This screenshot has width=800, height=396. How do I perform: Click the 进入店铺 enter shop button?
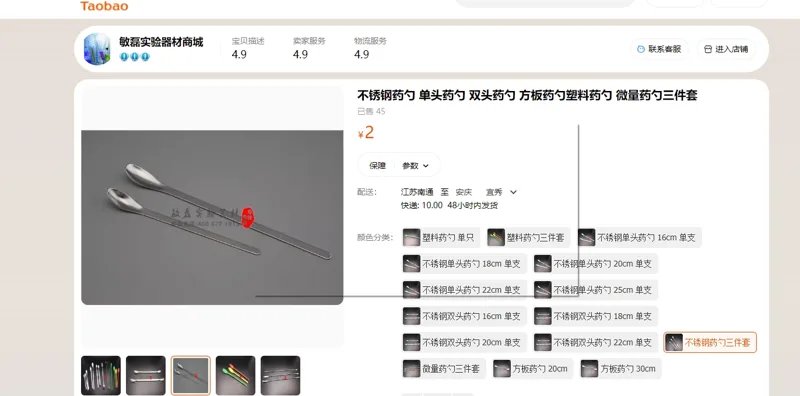point(726,49)
